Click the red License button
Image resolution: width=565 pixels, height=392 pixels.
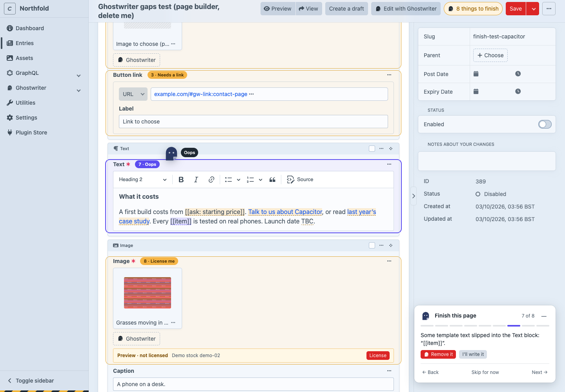(378, 356)
